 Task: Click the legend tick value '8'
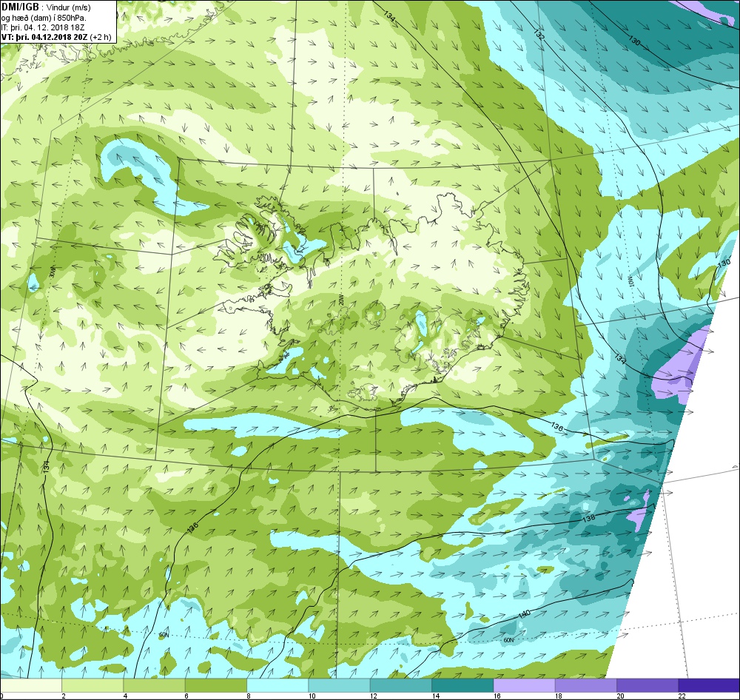point(248,696)
